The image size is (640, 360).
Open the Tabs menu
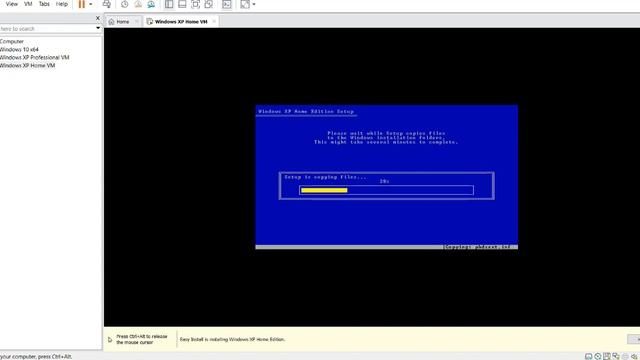point(44,4)
